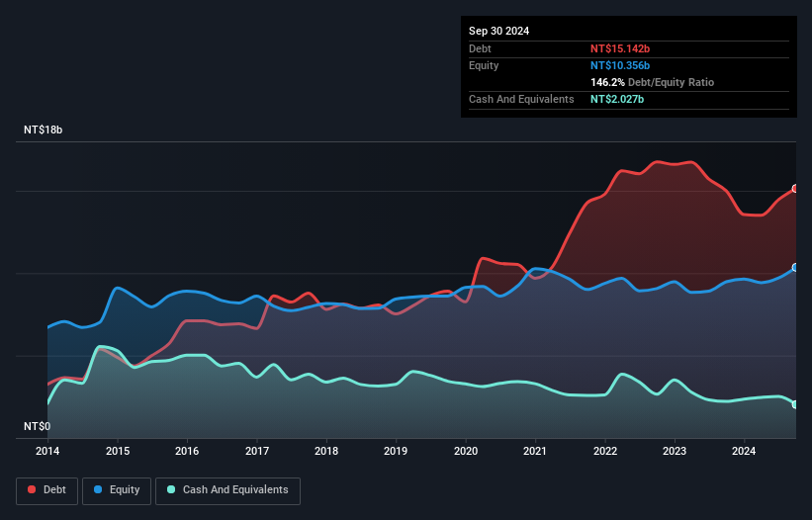812x520 pixels.
Task: Select the 2014 x-axis label
Action: (47, 452)
